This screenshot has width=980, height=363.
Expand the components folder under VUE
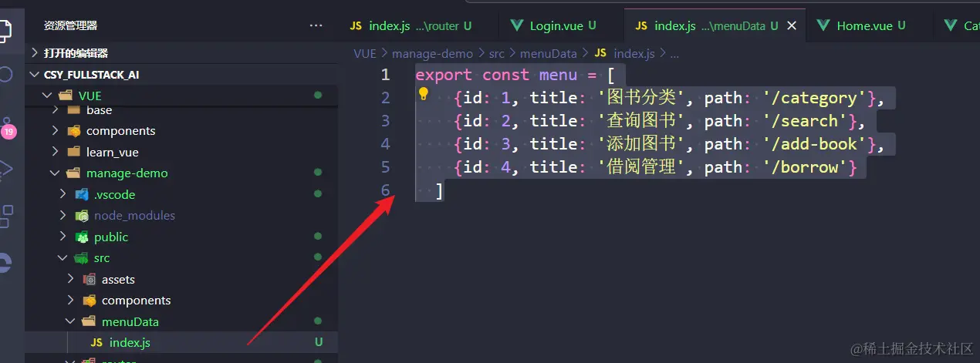pyautogui.click(x=56, y=131)
